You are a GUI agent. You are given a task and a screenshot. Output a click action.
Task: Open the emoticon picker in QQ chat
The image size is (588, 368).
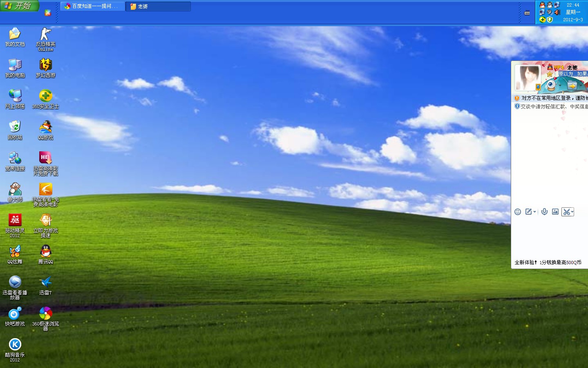[x=518, y=212]
